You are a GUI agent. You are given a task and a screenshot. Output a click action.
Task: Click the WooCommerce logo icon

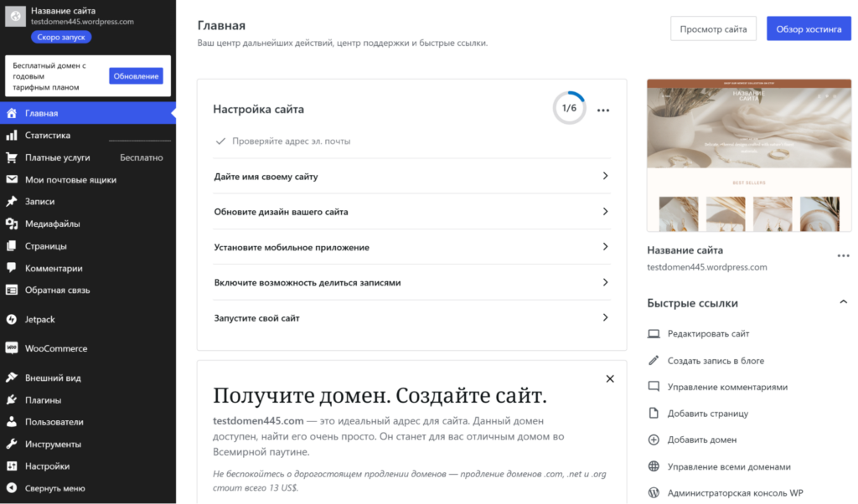click(x=12, y=348)
